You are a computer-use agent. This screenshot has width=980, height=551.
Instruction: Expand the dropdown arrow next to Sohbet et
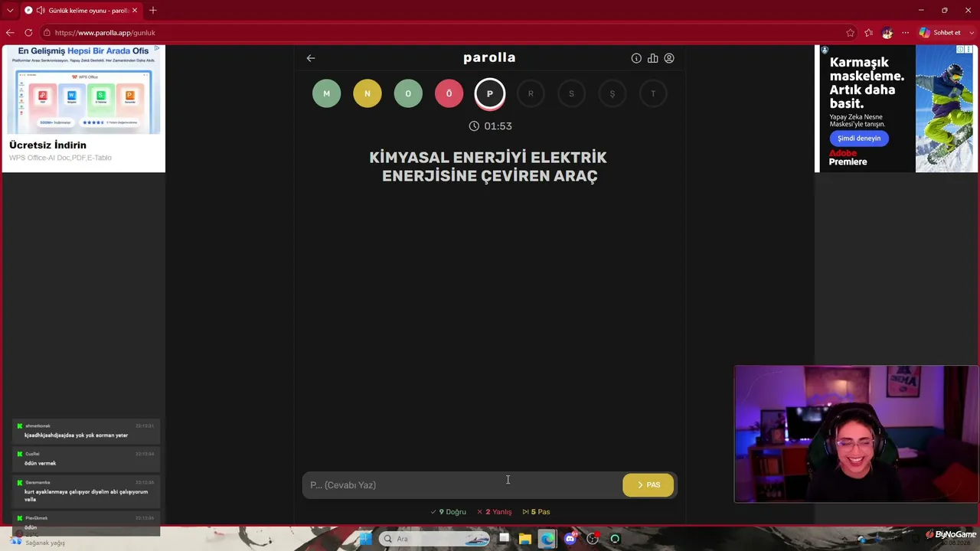[971, 33]
